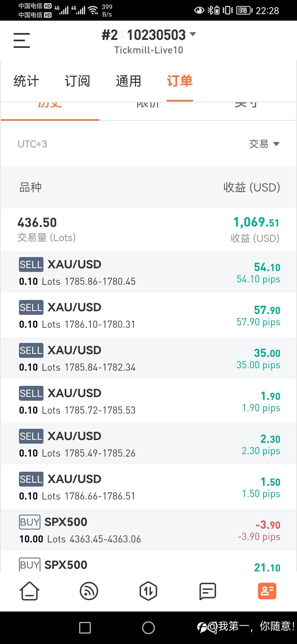The height and width of the screenshot is (644, 297).
Task: Switch to the 统计 tab
Action: pos(26,81)
